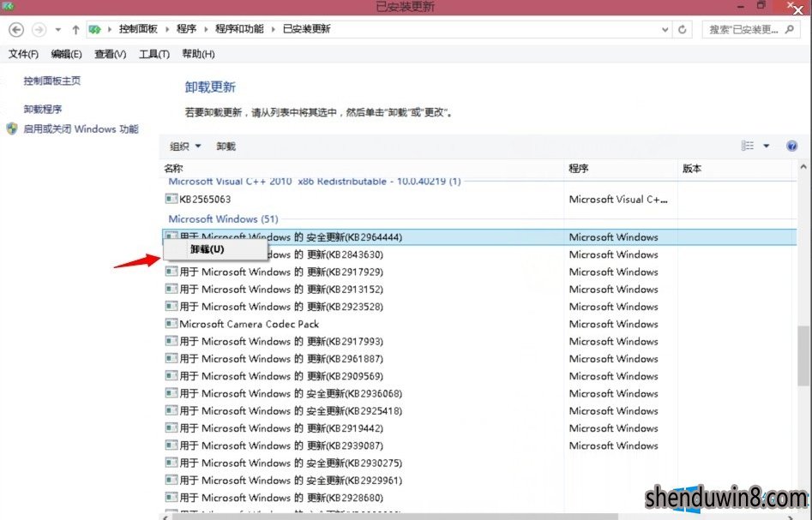The image size is (812, 520).
Task: Select update KB2919442 row
Action: [479, 427]
